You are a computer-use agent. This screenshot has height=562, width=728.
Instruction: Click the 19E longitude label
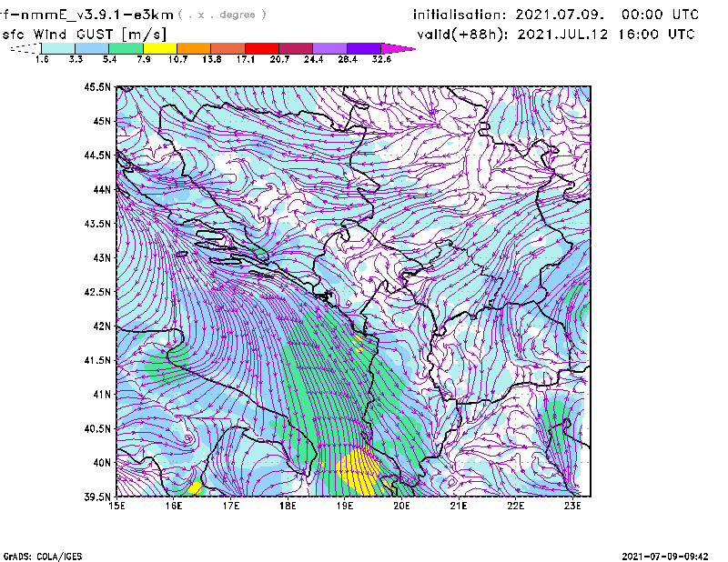345,506
